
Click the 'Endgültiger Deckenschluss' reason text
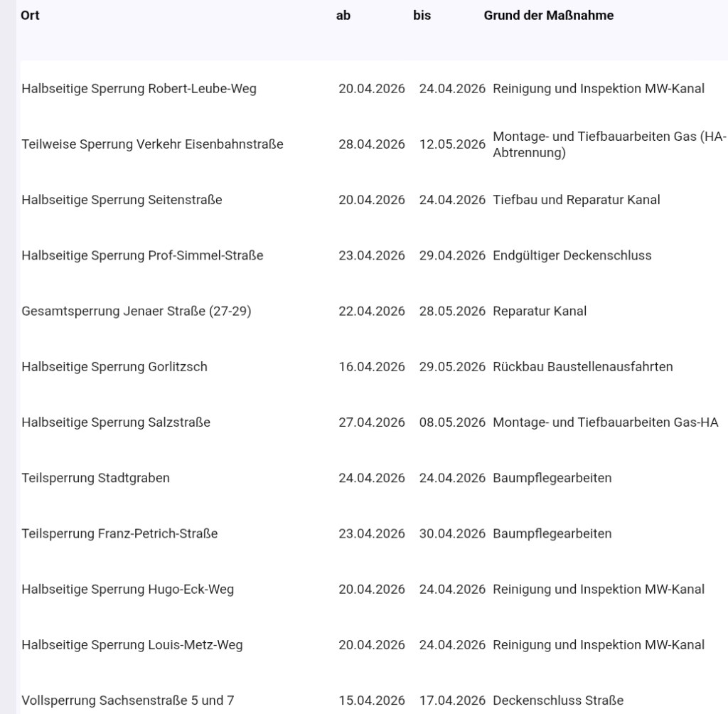click(572, 255)
